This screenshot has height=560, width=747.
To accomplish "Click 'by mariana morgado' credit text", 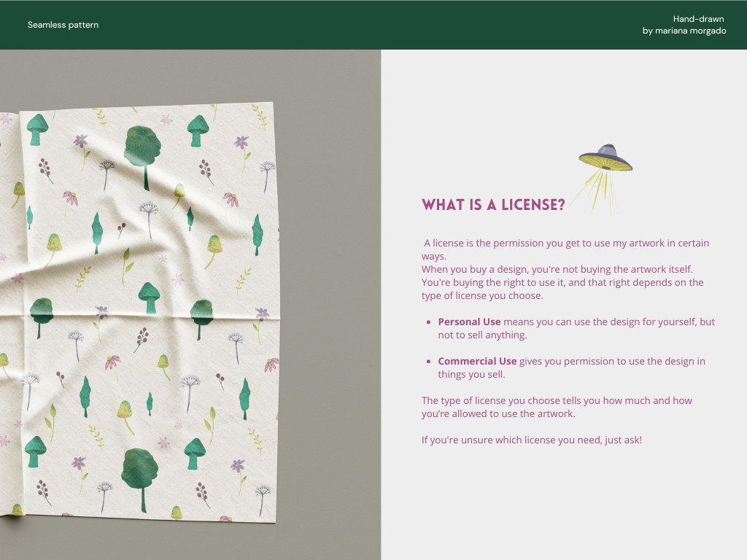I will [x=684, y=31].
